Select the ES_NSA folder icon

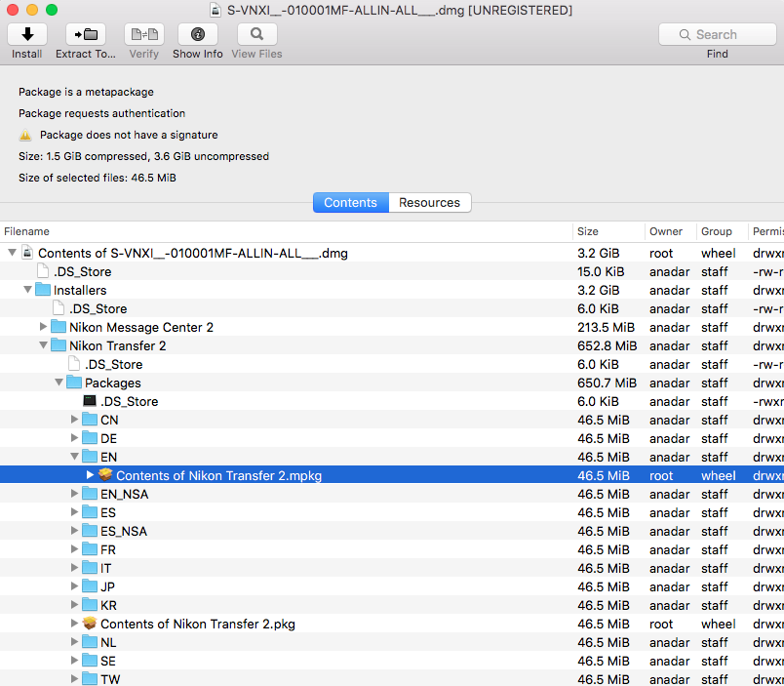tap(90, 531)
